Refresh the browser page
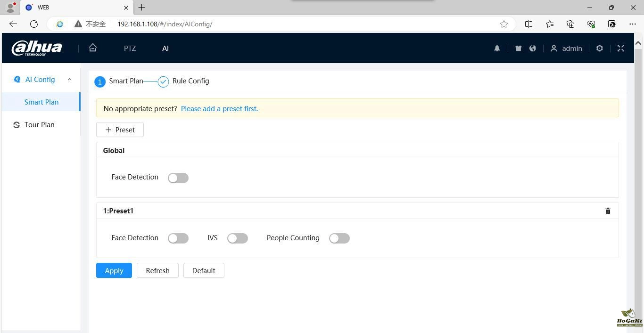 pyautogui.click(x=34, y=24)
